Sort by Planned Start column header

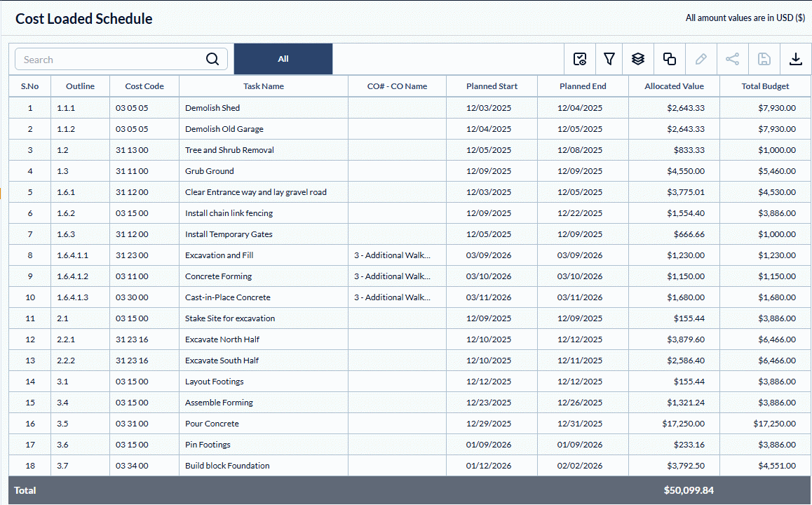[x=492, y=86]
